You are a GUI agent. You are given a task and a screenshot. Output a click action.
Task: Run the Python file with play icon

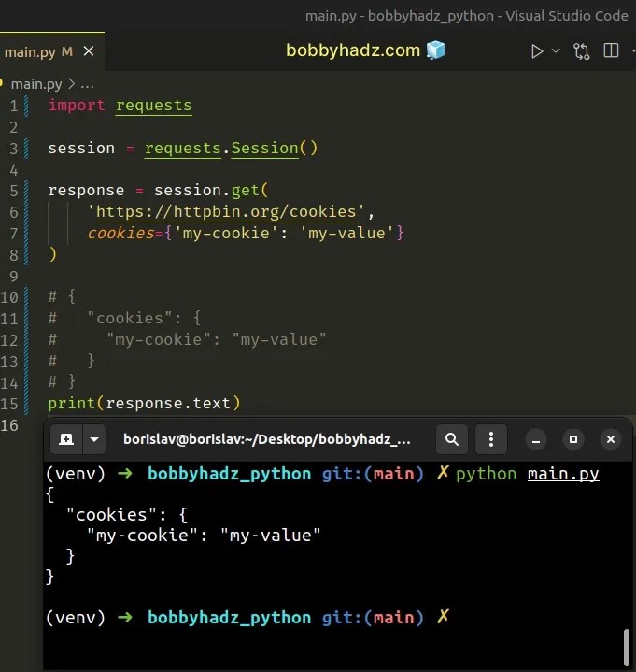(537, 51)
